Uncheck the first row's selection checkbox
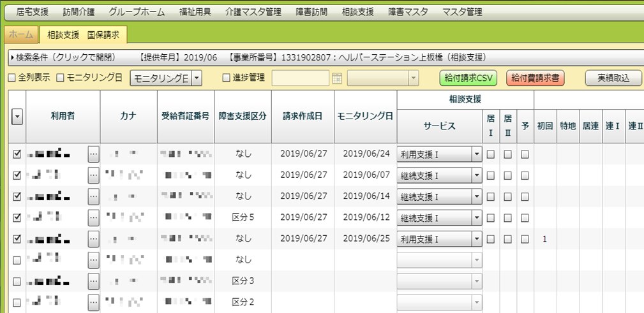The height and width of the screenshot is (313, 644). tap(17, 154)
